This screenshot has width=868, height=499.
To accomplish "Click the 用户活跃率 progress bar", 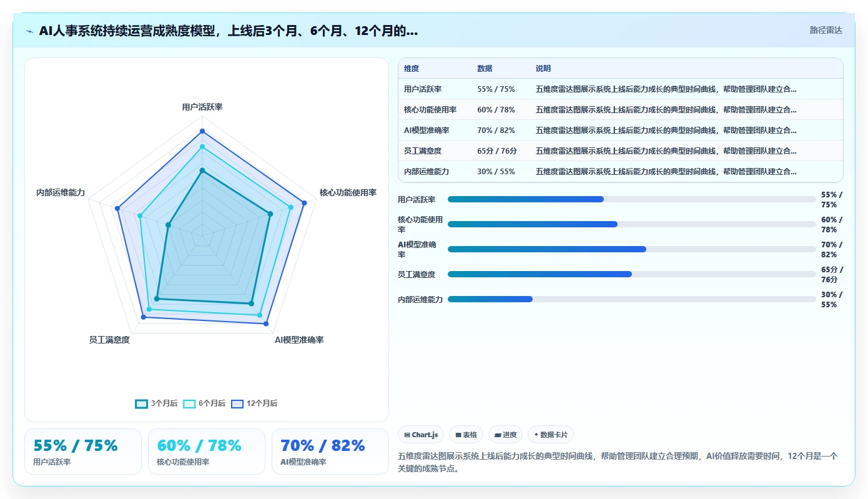I will 632,199.
